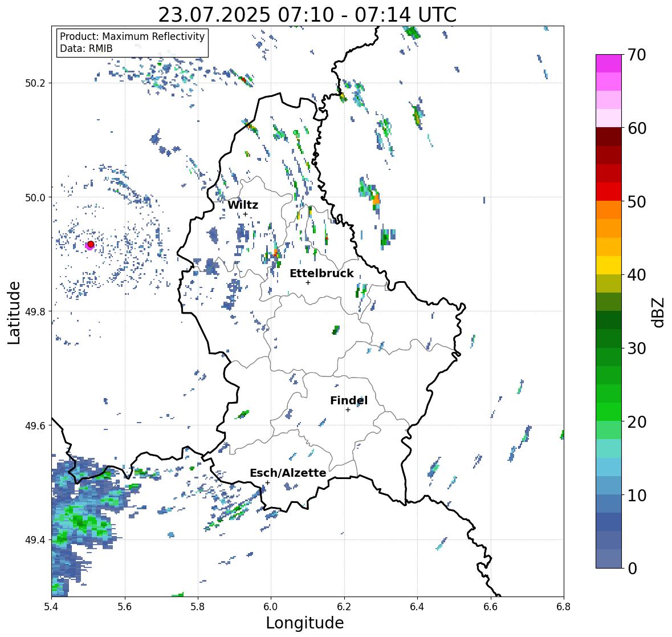Viewport: 672px width, 637px height.
Task: Click the 30 tick on colorbar
Action: point(637,348)
